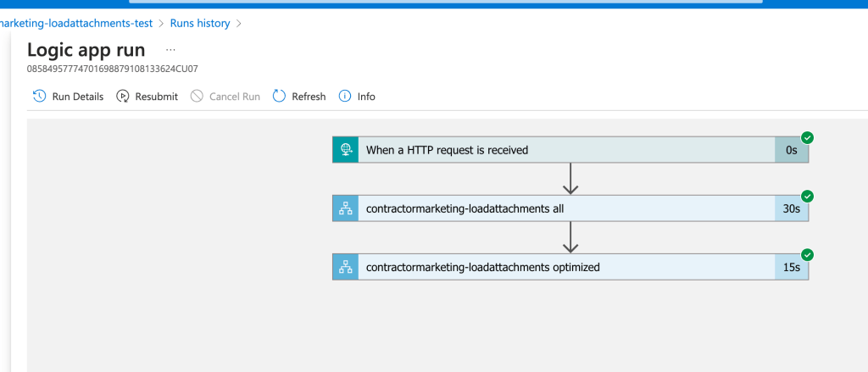Click the Cancel Run button label
The image size is (868, 372).
click(235, 97)
